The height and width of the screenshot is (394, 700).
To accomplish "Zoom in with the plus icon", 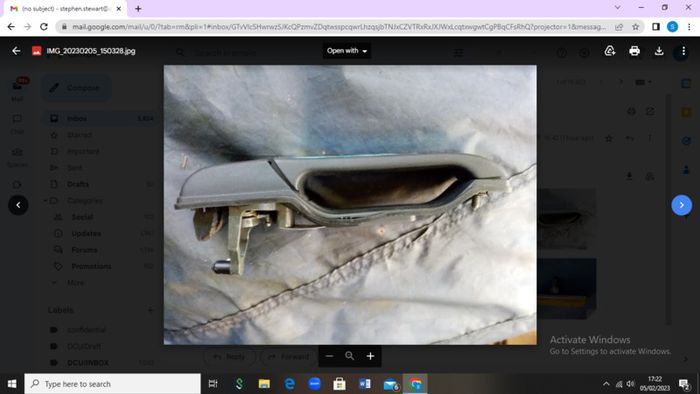I will coord(370,356).
